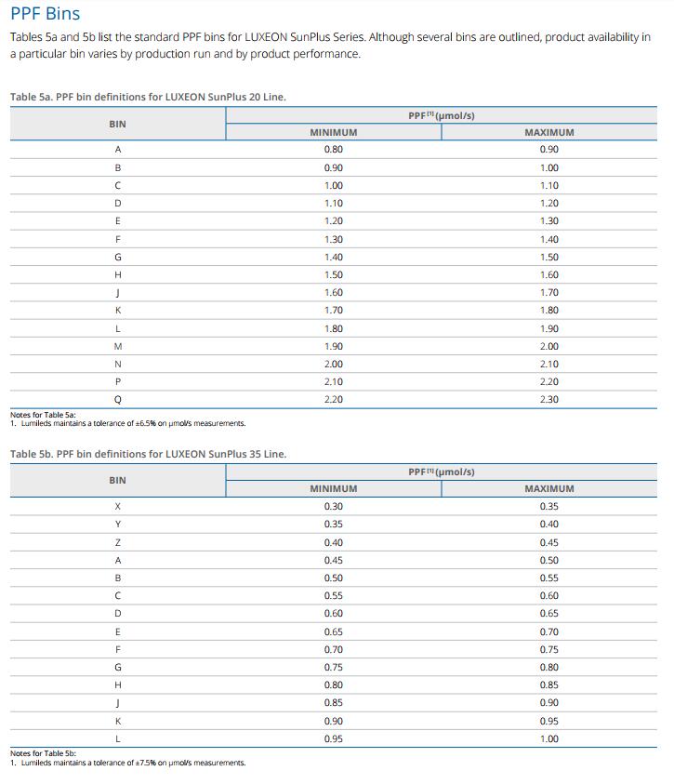This screenshot has height=784, width=674.
Task: Click the MINIMUM column header in Table 5b
Action: pyautogui.click(x=333, y=489)
